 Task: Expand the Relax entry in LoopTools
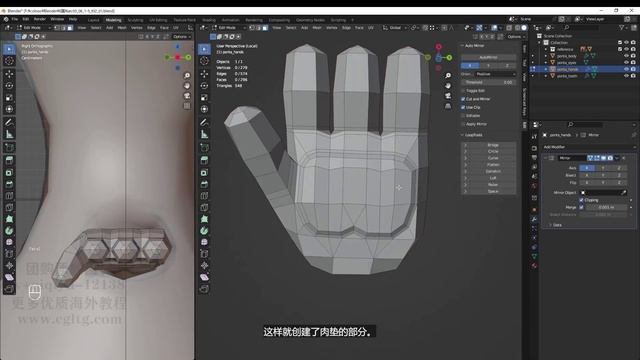(465, 184)
